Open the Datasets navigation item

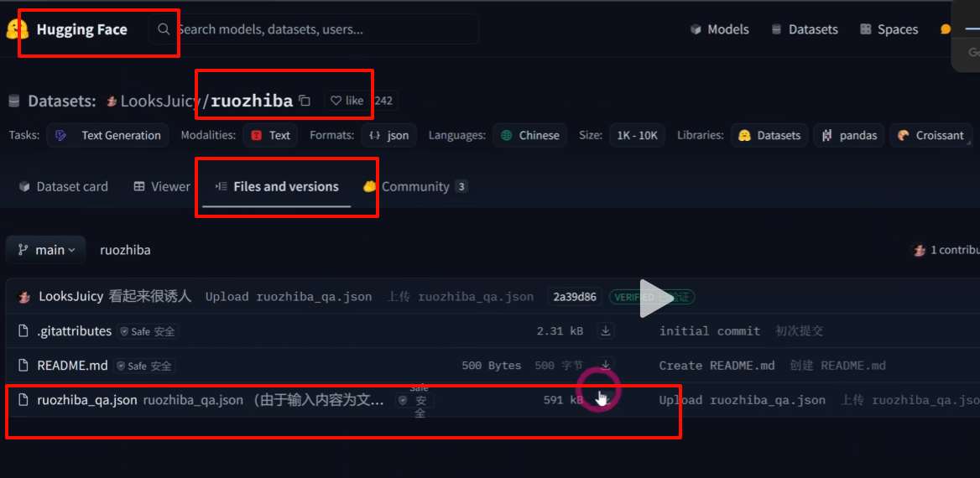click(805, 29)
